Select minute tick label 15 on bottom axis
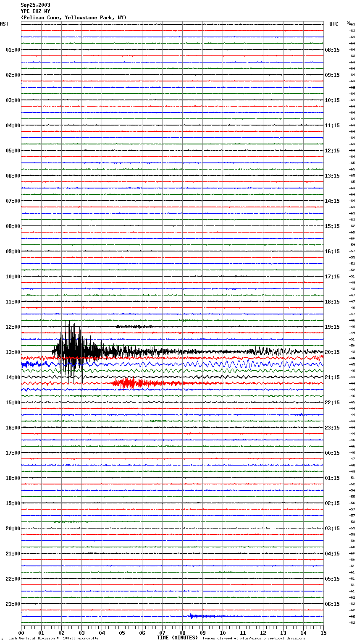 tap(323, 633)
